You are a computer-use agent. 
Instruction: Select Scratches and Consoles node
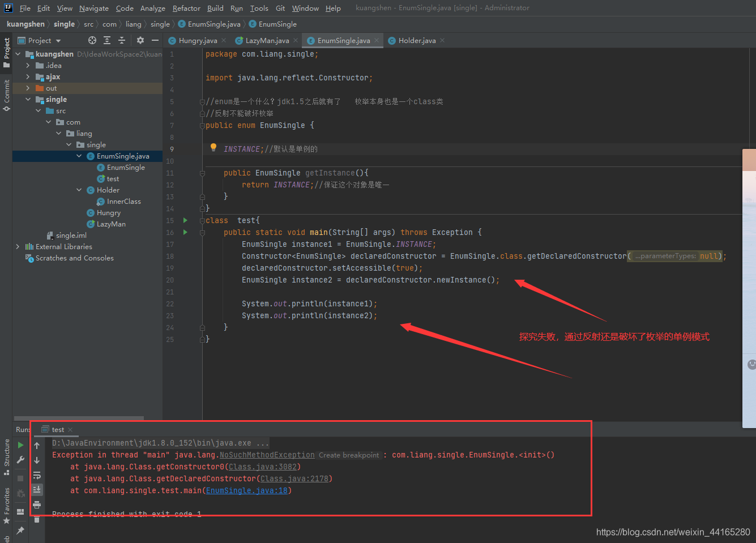[74, 258]
